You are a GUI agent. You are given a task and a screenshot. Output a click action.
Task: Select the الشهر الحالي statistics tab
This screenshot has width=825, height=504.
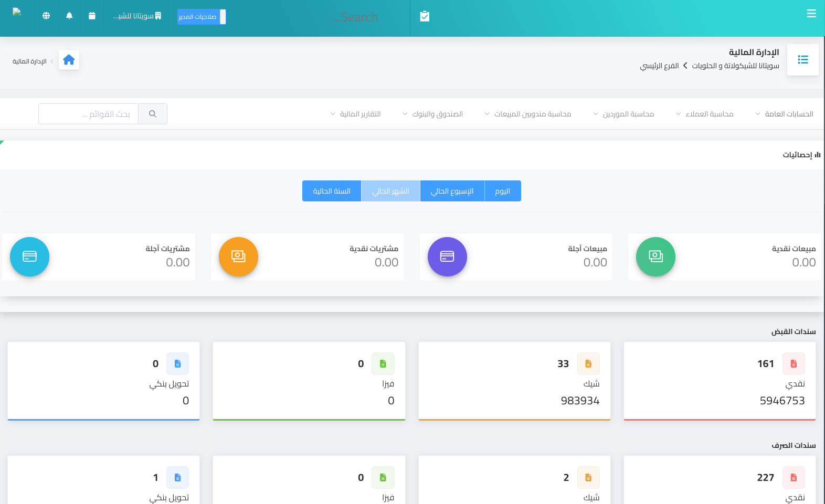click(x=390, y=191)
